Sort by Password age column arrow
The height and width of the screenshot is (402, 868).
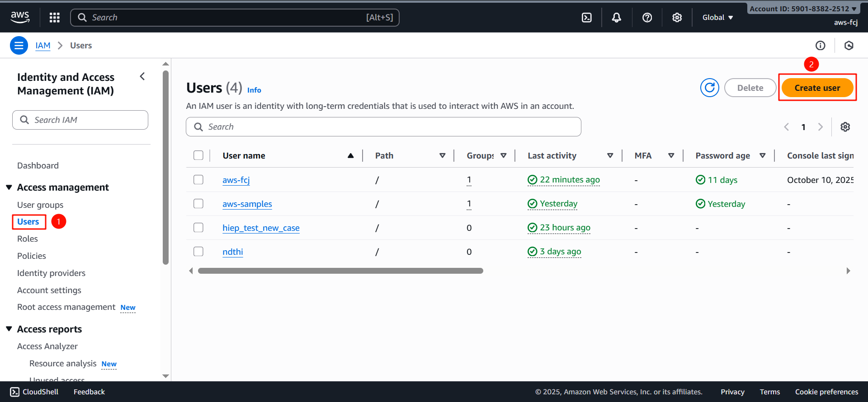tap(763, 155)
